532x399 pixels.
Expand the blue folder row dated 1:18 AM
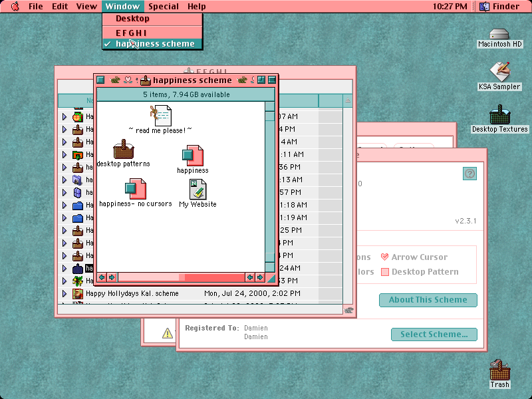coord(65,205)
